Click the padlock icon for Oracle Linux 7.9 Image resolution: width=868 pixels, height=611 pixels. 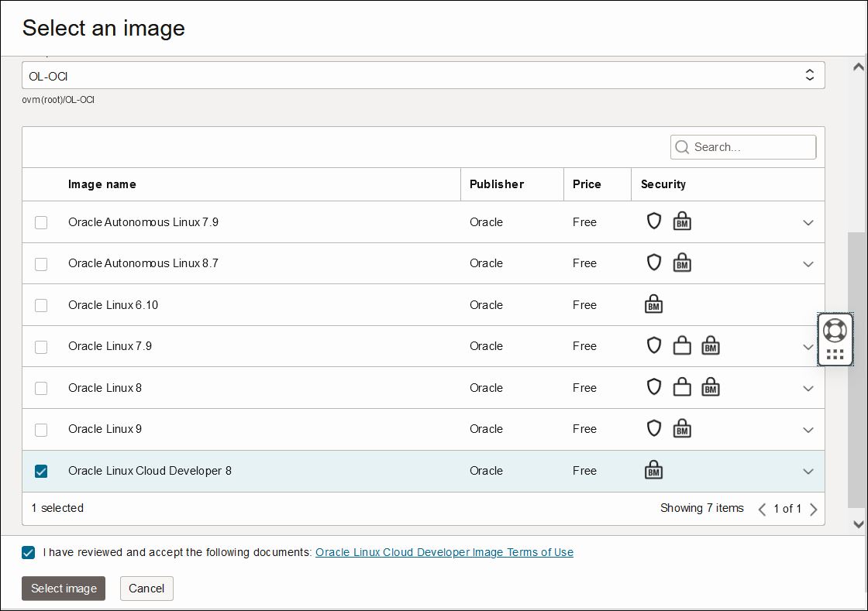coord(682,345)
